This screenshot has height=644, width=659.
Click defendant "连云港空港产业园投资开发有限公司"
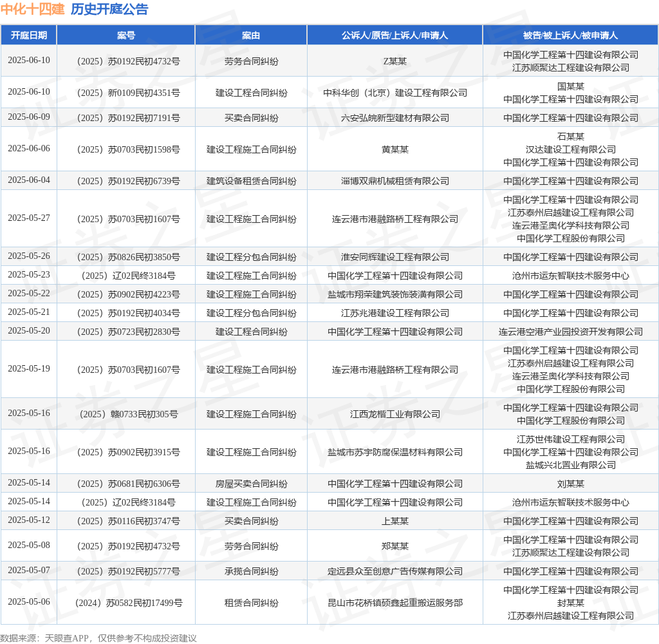[571, 332]
